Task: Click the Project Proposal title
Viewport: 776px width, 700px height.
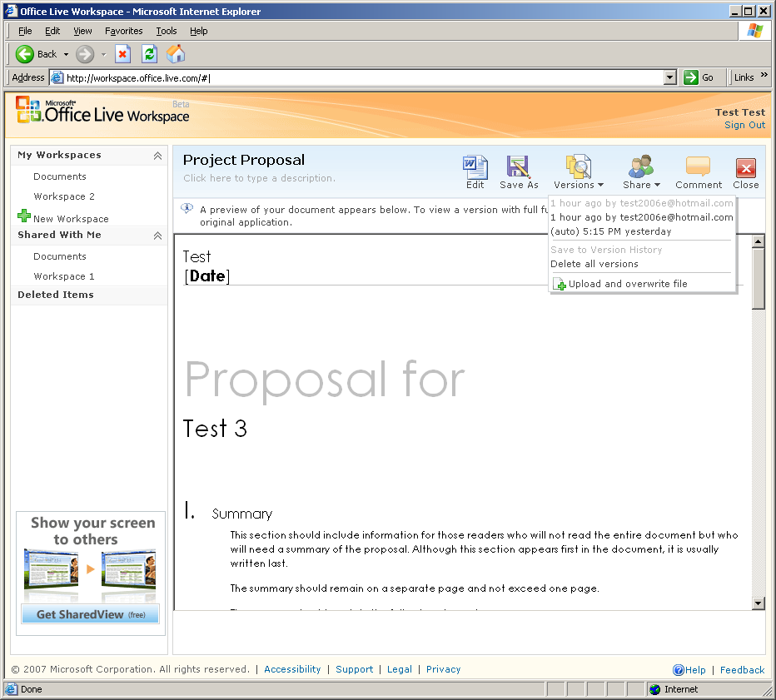Action: (244, 161)
